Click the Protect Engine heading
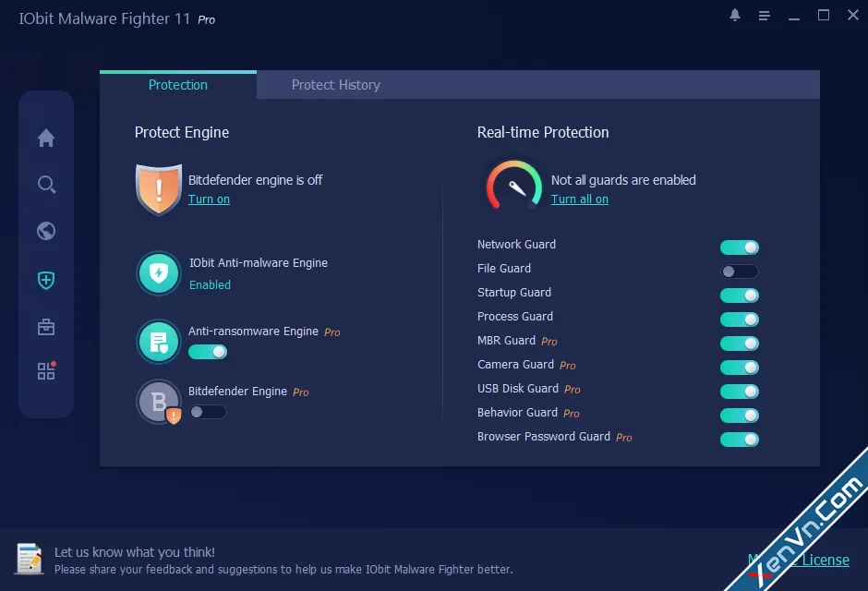Image resolution: width=868 pixels, height=591 pixels. (x=182, y=132)
